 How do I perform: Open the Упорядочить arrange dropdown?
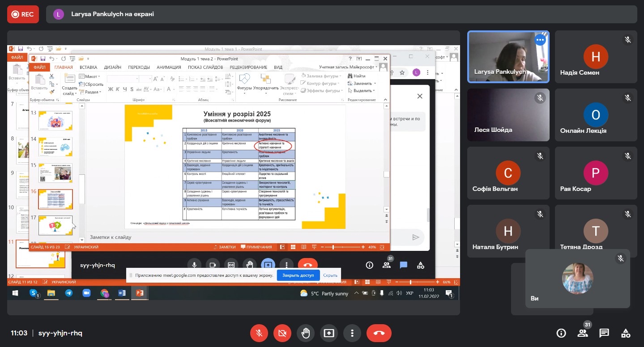pos(266,83)
